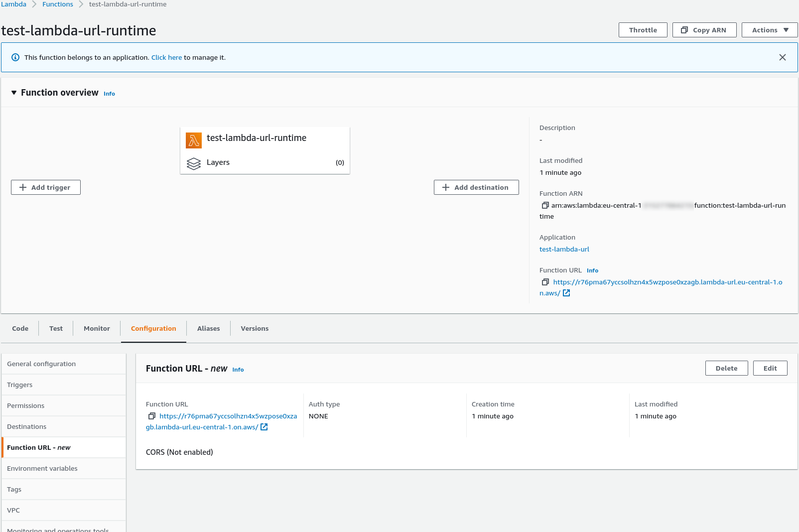Click test-lambda-url-runtime name in function card
799x532 pixels.
(257, 138)
